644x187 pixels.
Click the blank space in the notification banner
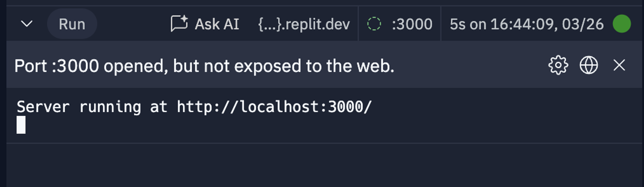[470, 65]
